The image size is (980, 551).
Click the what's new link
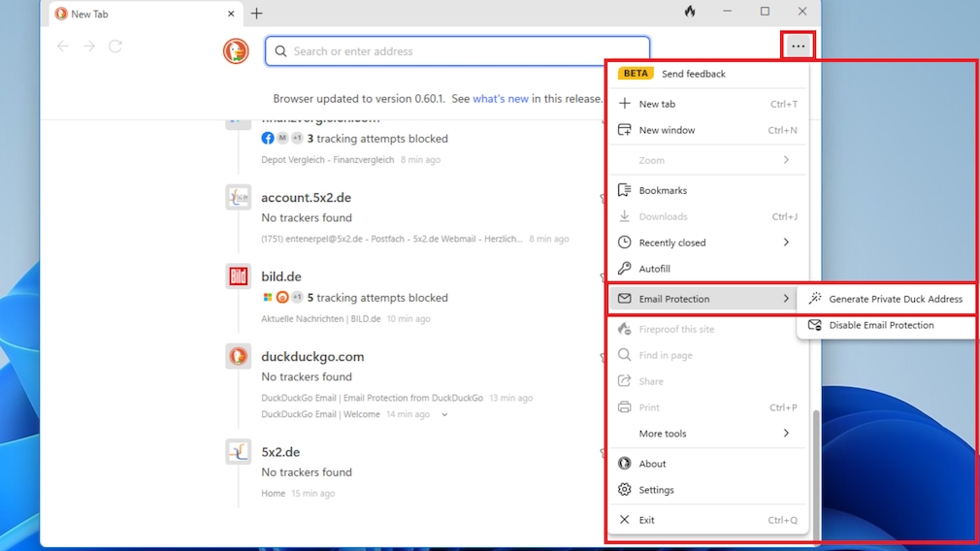pyautogui.click(x=501, y=99)
